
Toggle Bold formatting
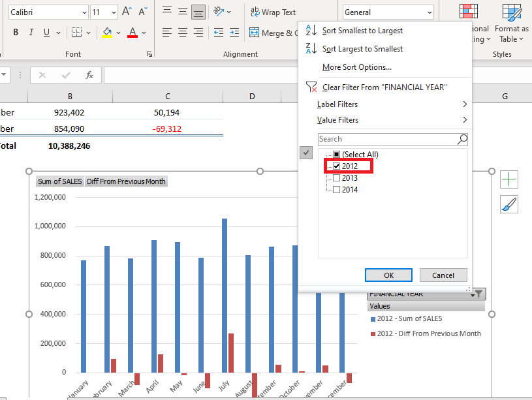coord(16,32)
